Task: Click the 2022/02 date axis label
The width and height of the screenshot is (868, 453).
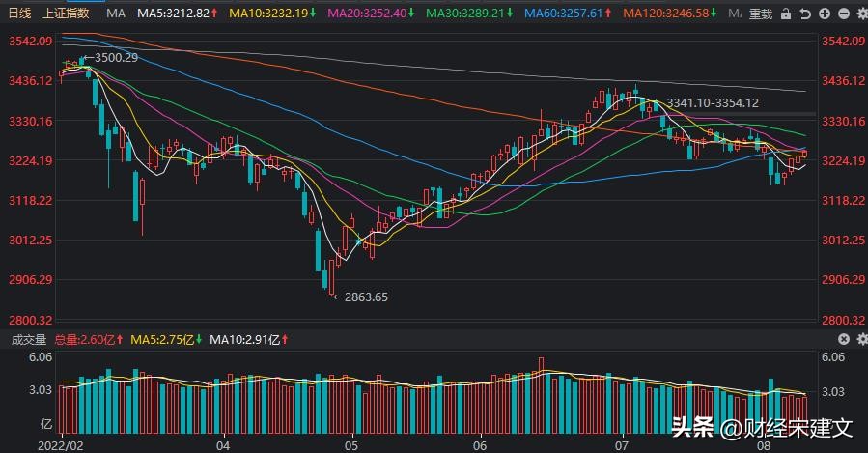Action: (x=60, y=446)
